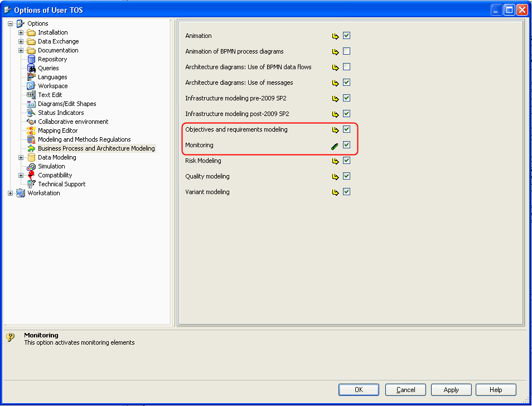Screen dimensions: 532x406
Task: Expand the Workstation tree node
Action: 10,193
